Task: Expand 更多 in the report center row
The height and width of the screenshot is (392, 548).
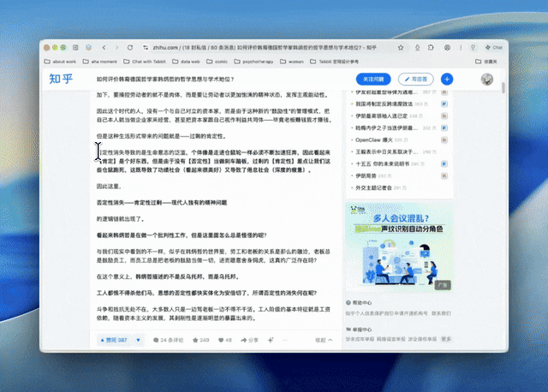Action: (x=446, y=339)
